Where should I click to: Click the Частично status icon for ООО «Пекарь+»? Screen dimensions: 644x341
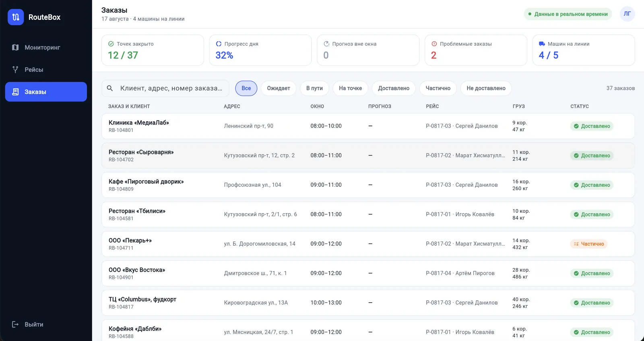(x=576, y=244)
